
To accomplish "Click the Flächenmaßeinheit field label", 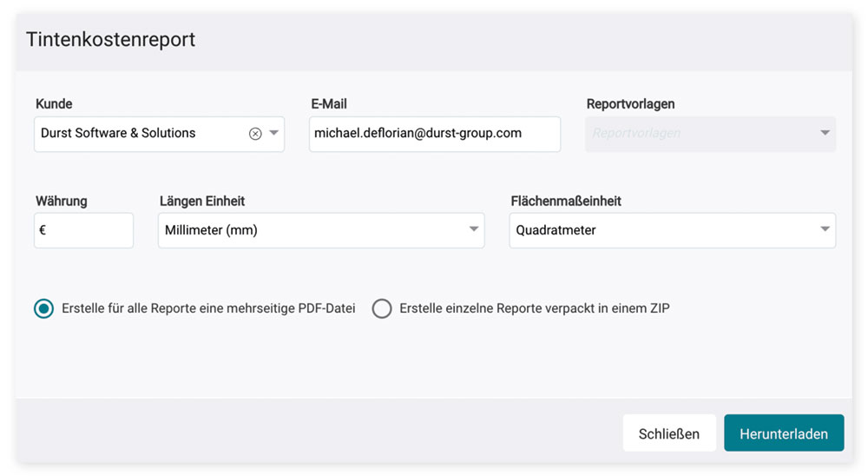I will point(566,201).
